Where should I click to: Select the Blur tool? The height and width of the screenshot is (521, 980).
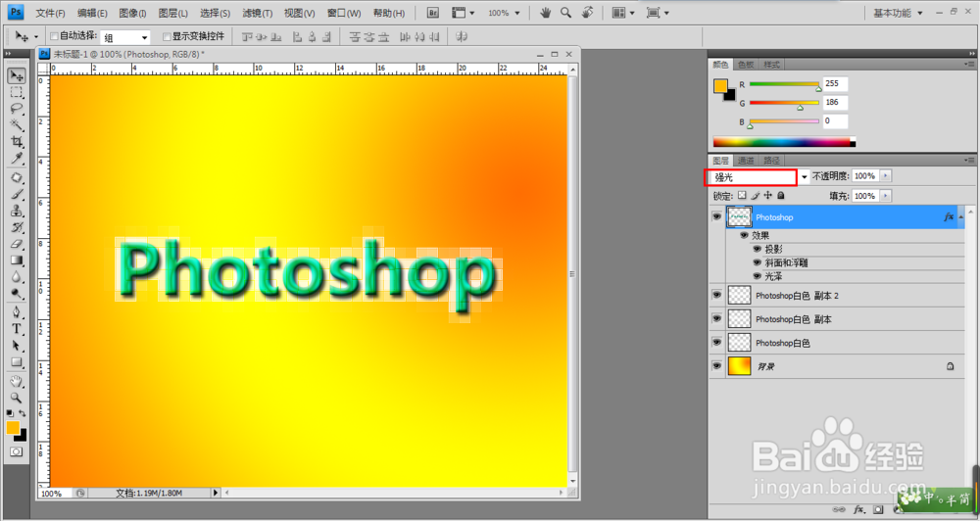coord(17,277)
